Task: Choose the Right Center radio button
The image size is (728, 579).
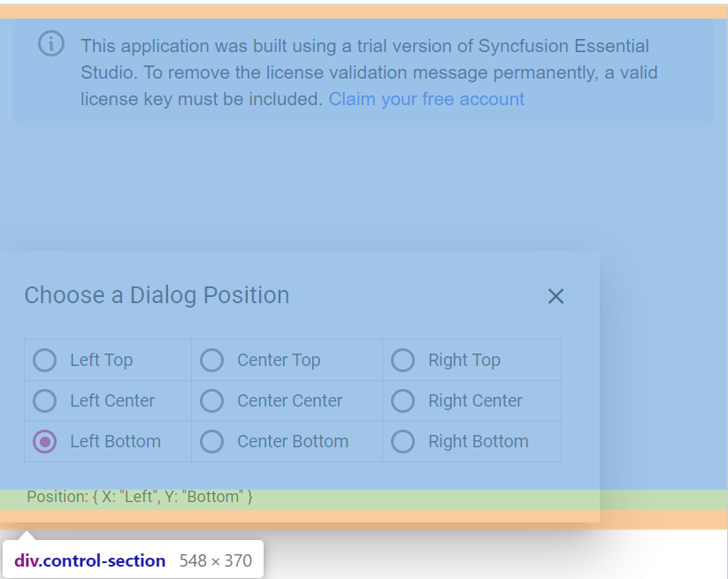Action: [402, 400]
